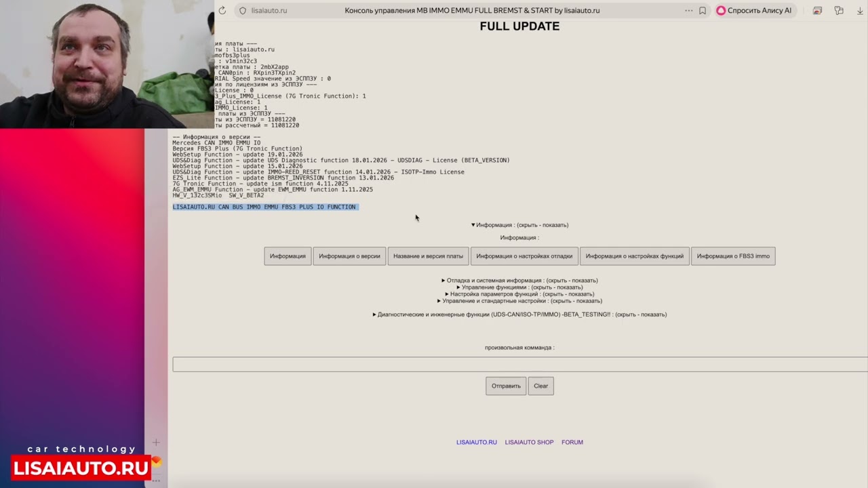Image resolution: width=868 pixels, height=488 pixels.
Task: Open the LISAIAUTO SHOP footer link
Action: 529,443
